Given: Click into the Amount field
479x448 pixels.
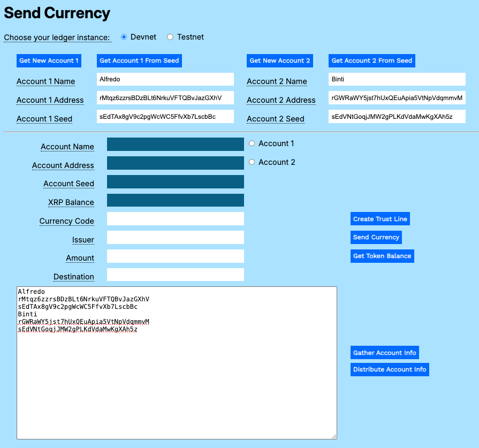Looking at the screenshot, I should point(175,256).
